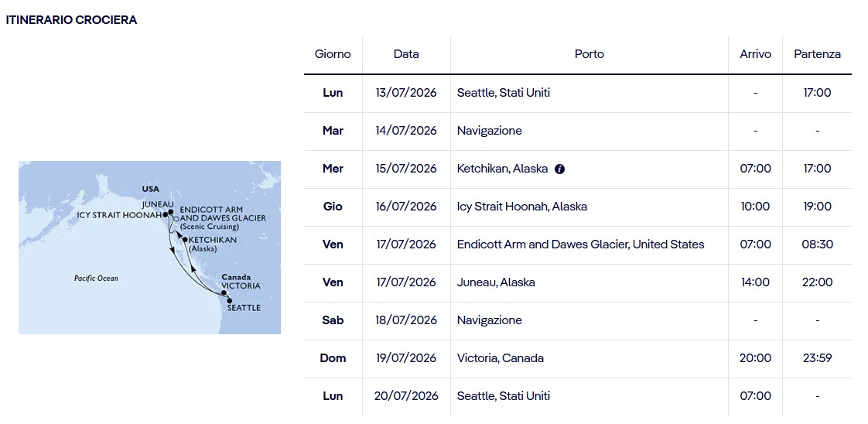Click the Juneau marker dot on the map

[170, 212]
